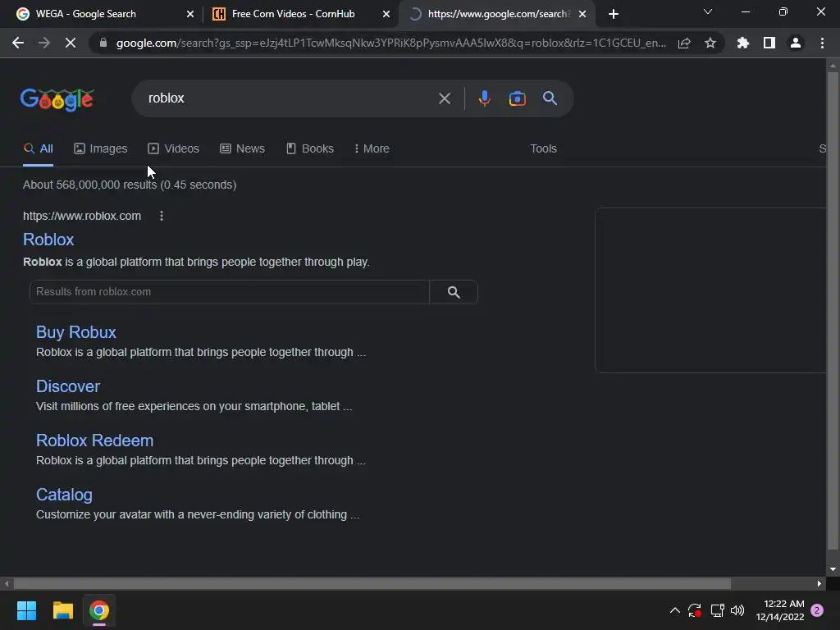Viewport: 840px width, 630px height.
Task: Search within roblox.com results button
Action: click(453, 292)
